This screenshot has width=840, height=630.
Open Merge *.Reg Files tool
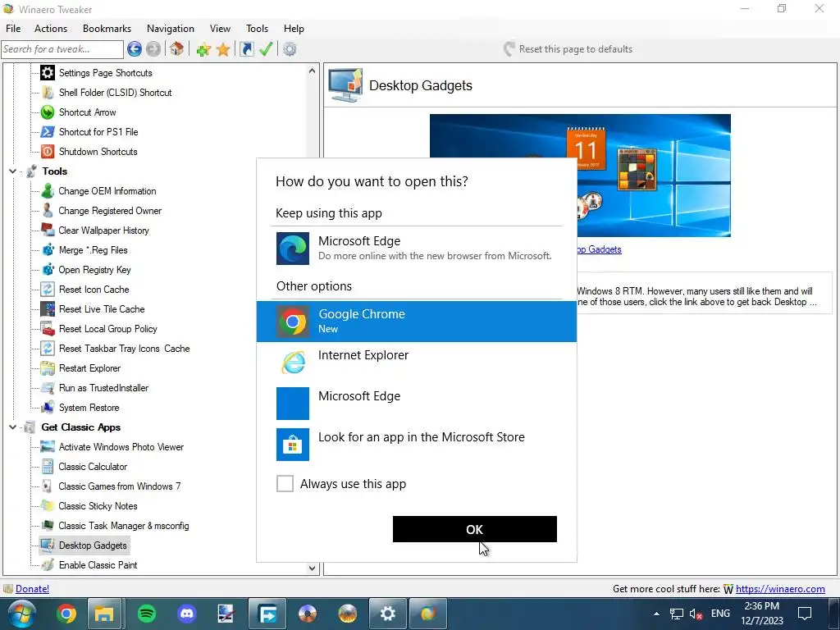(93, 250)
